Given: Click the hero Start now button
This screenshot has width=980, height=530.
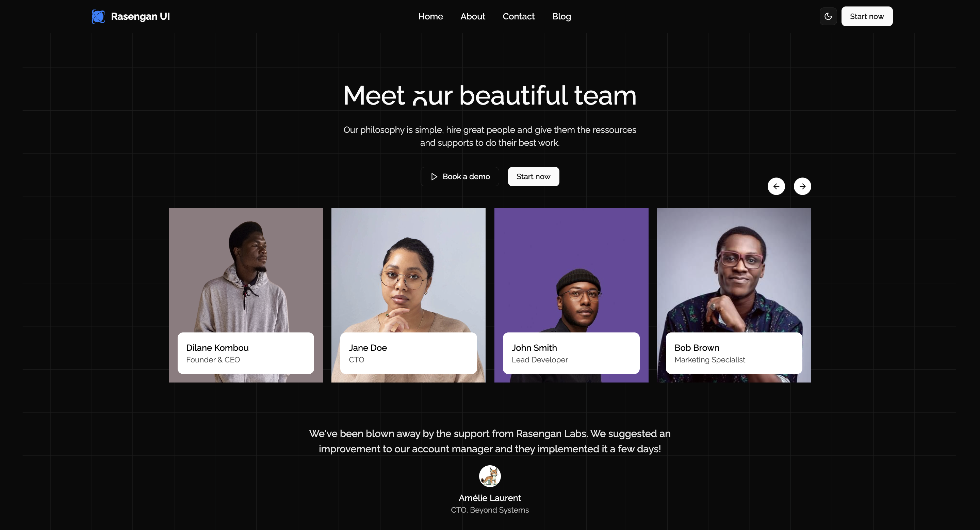Looking at the screenshot, I should (x=533, y=177).
